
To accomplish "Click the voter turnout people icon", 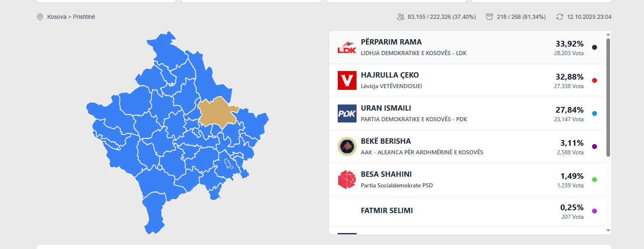I will tap(401, 17).
